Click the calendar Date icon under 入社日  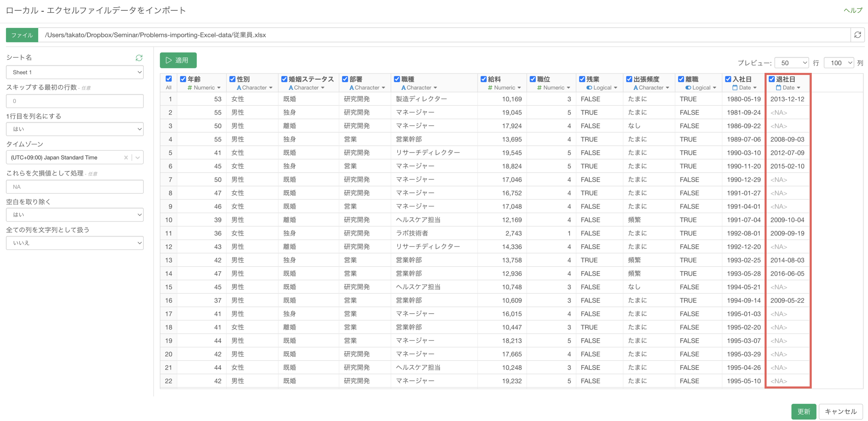tap(735, 88)
